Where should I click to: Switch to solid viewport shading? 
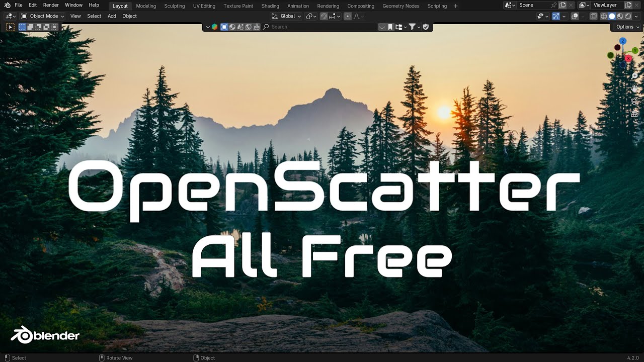tap(612, 16)
